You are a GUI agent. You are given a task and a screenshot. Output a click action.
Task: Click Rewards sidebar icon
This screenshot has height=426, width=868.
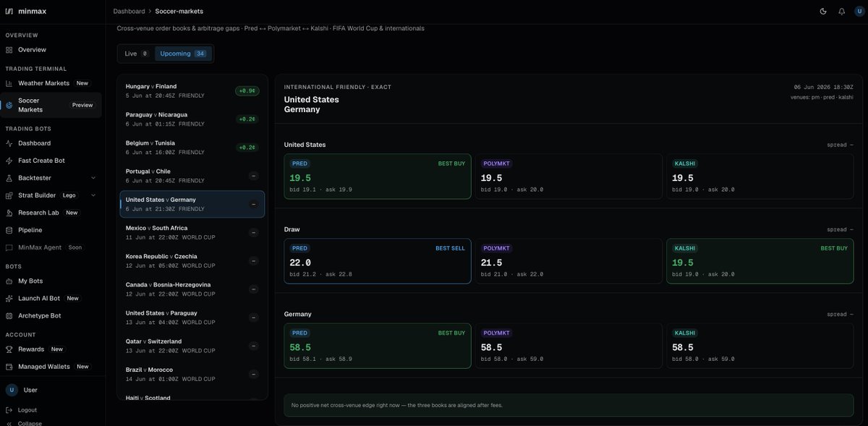point(9,349)
